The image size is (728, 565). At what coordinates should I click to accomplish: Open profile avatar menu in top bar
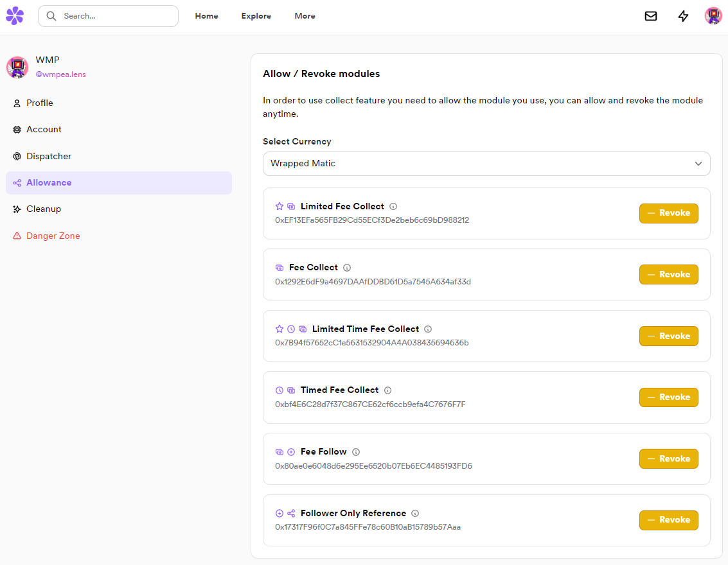[x=713, y=16]
